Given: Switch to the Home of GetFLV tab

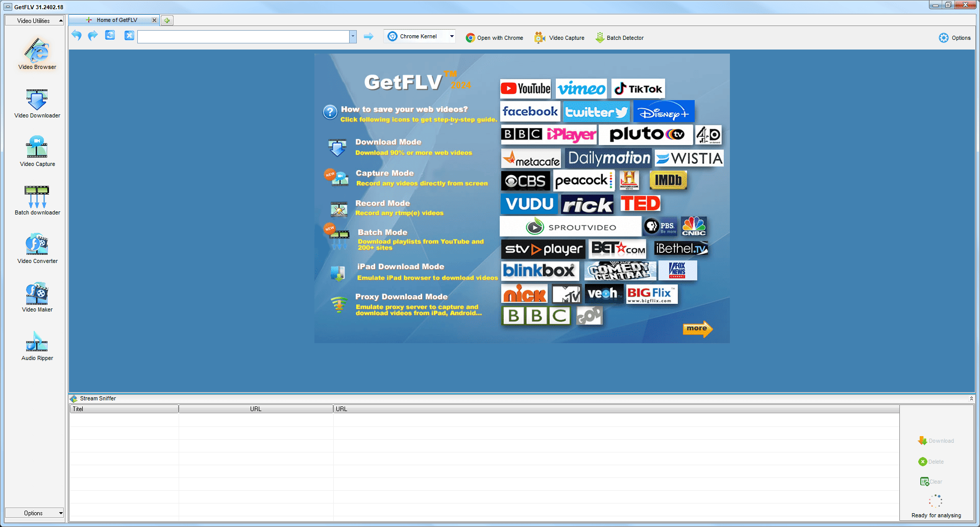Looking at the screenshot, I should pos(116,20).
